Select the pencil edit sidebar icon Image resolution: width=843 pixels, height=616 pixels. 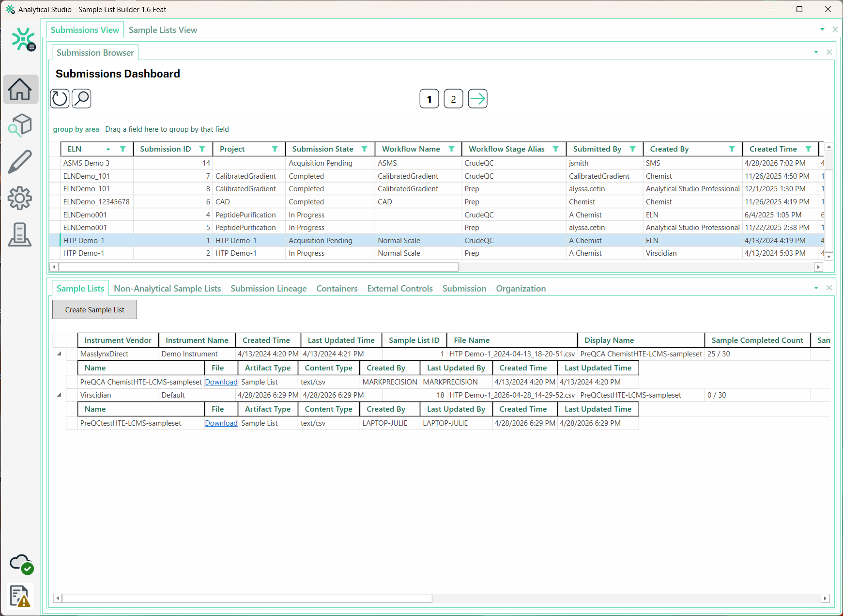click(x=20, y=162)
